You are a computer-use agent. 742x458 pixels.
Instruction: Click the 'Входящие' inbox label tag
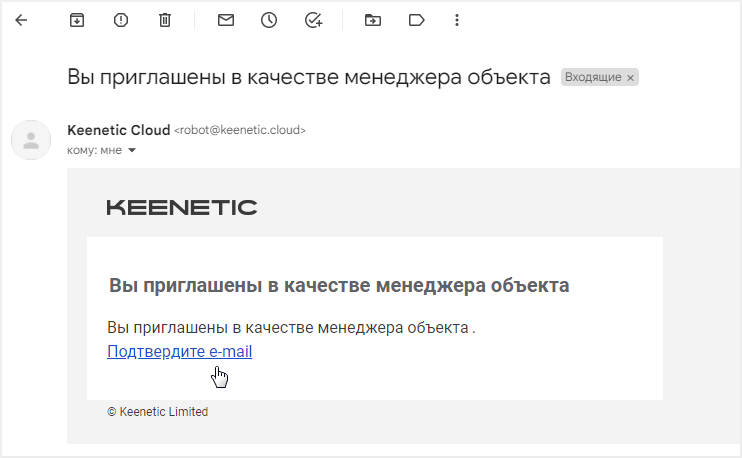pyautogui.click(x=593, y=77)
